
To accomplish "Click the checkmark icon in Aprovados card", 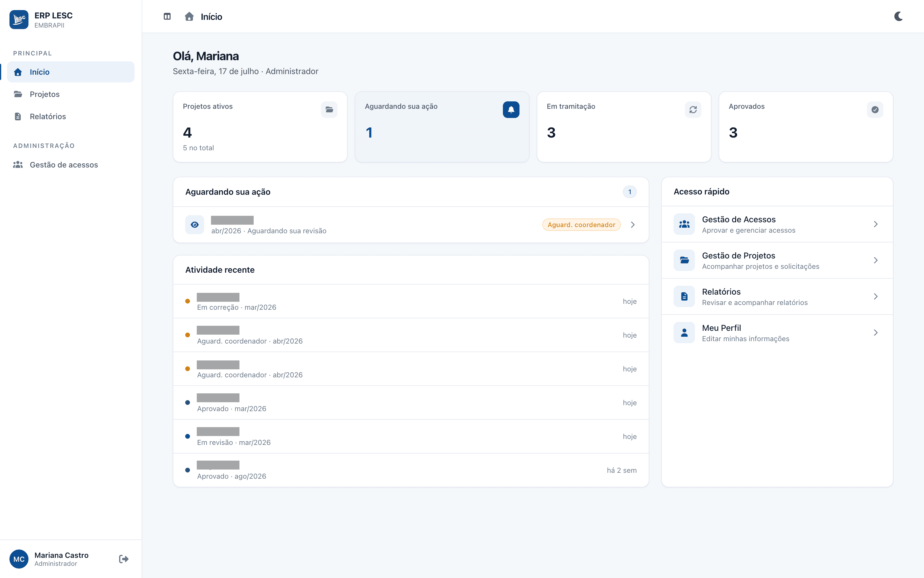I will (x=875, y=110).
